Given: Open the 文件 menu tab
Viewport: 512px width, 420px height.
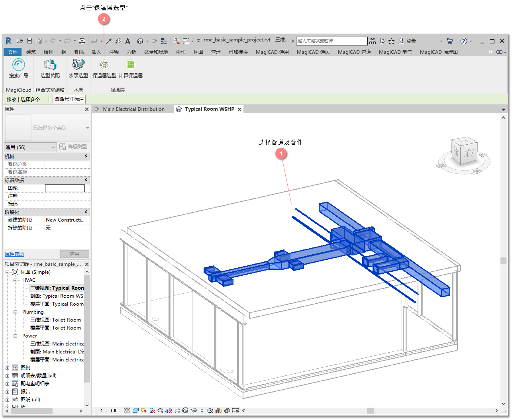Looking at the screenshot, I should click(x=13, y=52).
